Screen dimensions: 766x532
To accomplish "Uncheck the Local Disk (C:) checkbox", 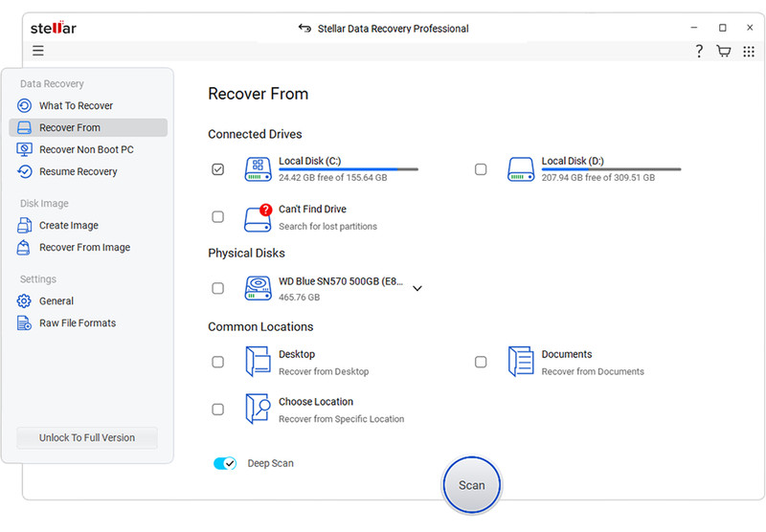I will click(218, 168).
